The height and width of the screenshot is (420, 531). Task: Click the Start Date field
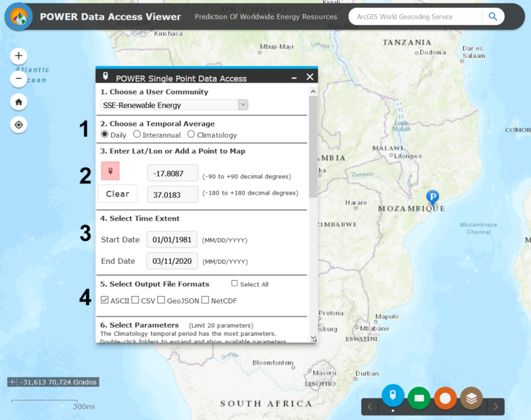pyautogui.click(x=172, y=240)
